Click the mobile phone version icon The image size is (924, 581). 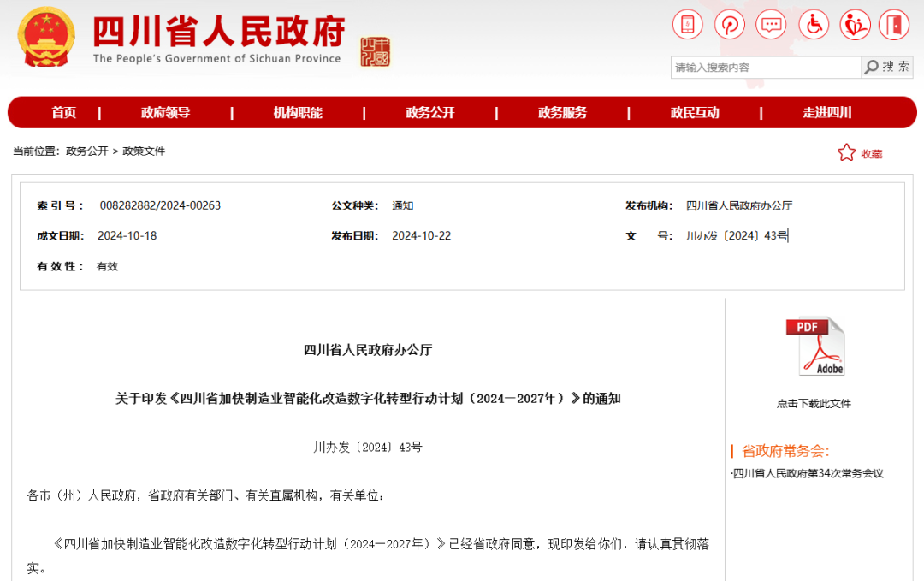tap(687, 24)
